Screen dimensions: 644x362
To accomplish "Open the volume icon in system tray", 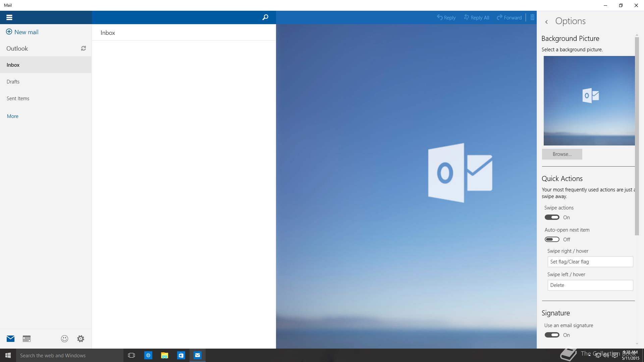I will click(x=606, y=355).
